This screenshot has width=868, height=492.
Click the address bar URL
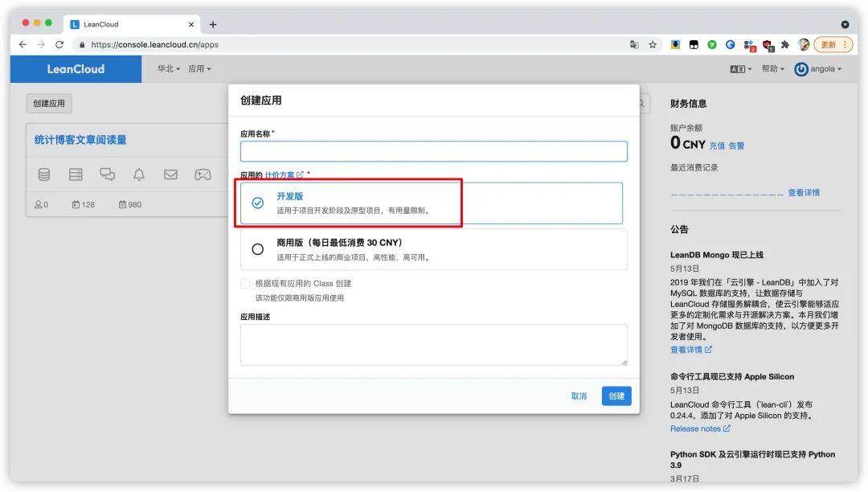[154, 45]
